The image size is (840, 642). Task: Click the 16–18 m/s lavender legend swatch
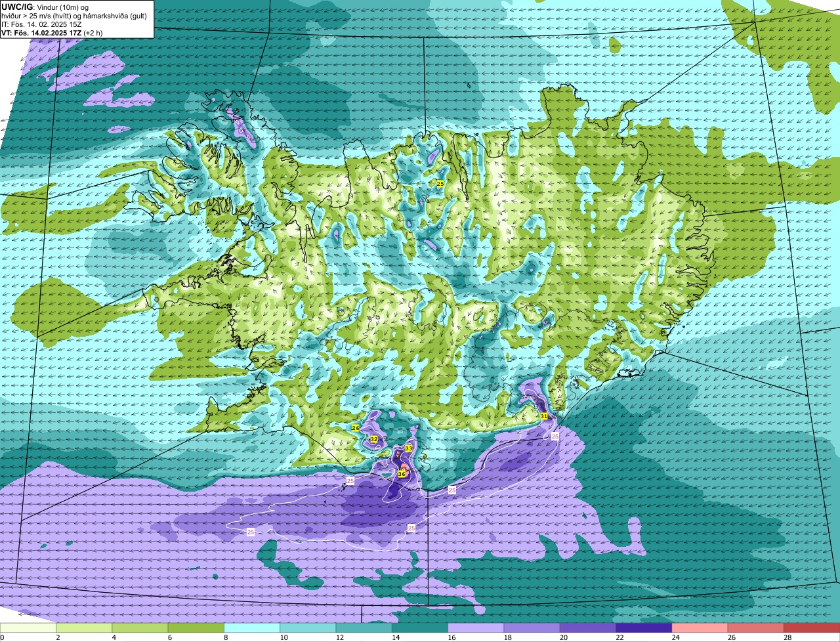[x=476, y=628]
